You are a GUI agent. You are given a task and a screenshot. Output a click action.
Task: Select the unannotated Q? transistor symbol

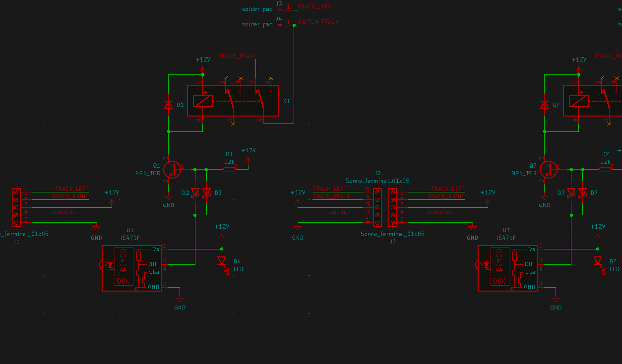coord(548,169)
